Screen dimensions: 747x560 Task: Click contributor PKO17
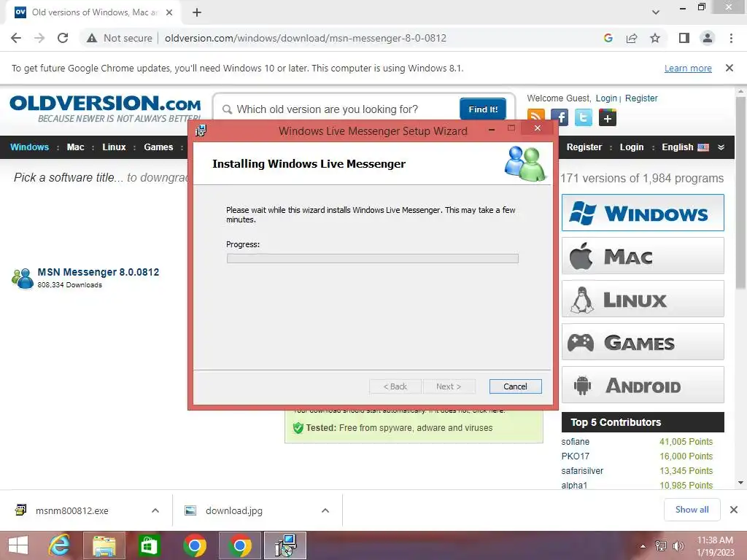575,456
